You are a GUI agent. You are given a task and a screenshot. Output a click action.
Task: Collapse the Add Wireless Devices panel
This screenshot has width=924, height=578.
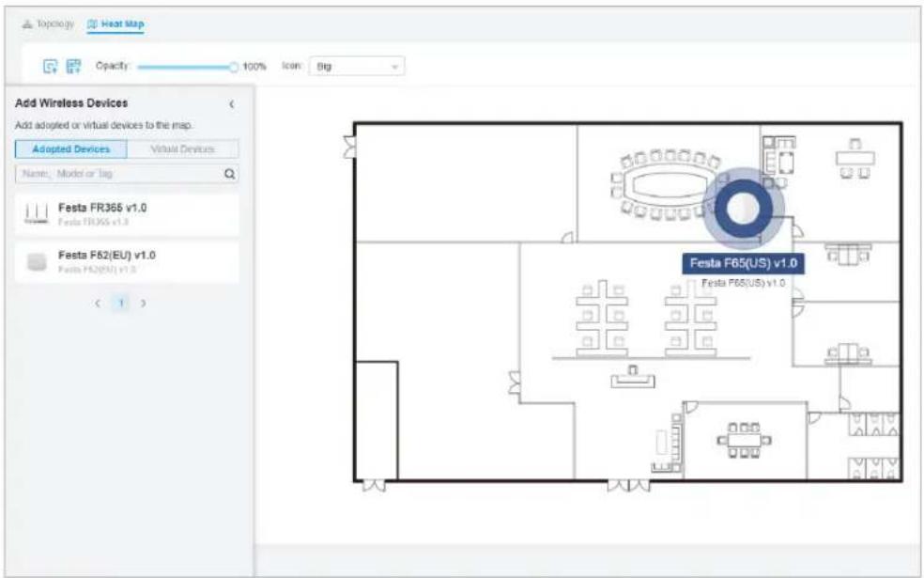232,103
